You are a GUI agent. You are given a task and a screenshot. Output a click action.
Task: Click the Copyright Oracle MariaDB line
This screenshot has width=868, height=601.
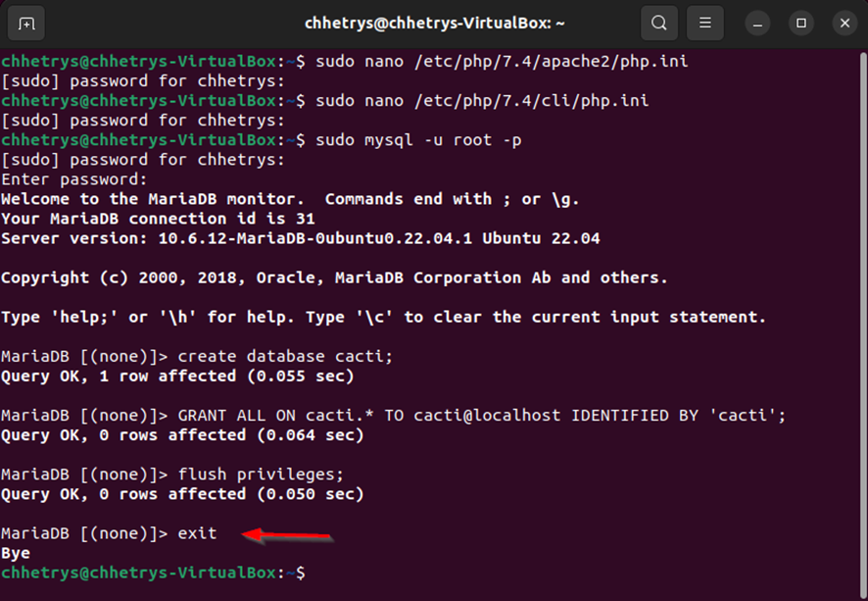(334, 277)
